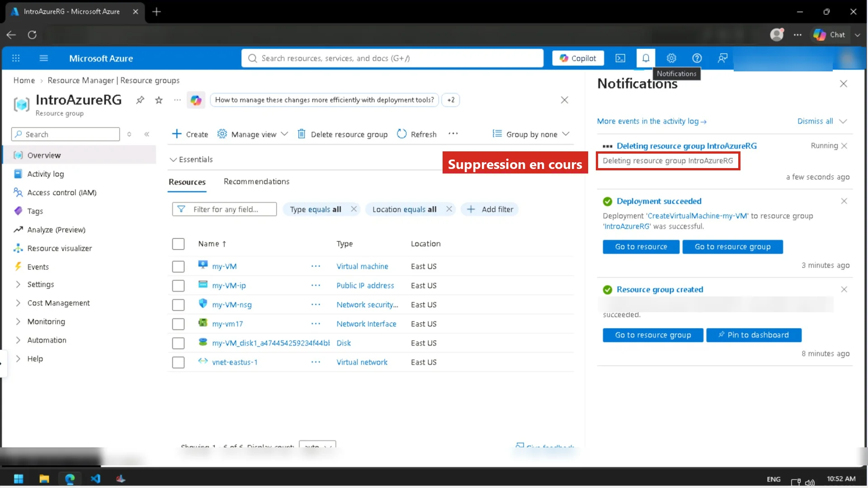Open more actions for my-VM-ip row

coord(316,286)
